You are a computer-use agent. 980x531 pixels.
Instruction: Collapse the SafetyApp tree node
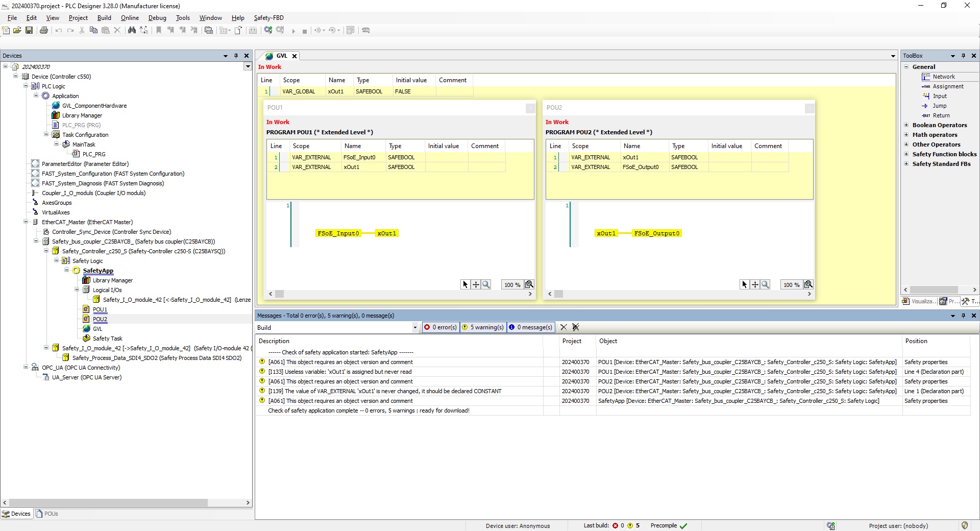(66, 271)
